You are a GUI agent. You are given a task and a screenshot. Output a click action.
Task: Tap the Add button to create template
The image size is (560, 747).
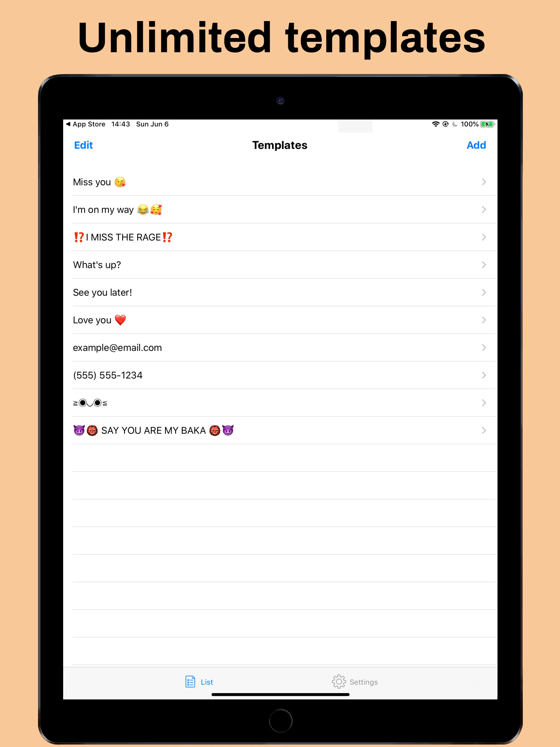coord(475,145)
